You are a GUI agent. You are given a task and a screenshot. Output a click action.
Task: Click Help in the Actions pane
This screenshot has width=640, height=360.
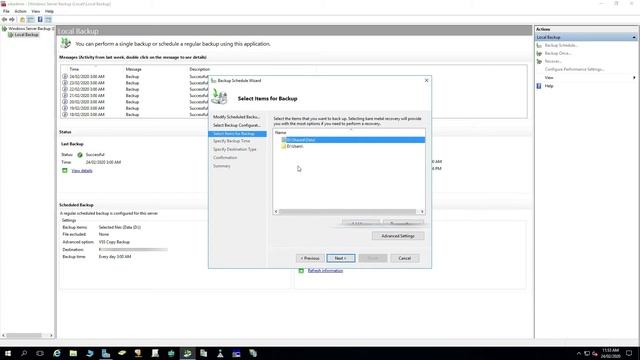[549, 86]
